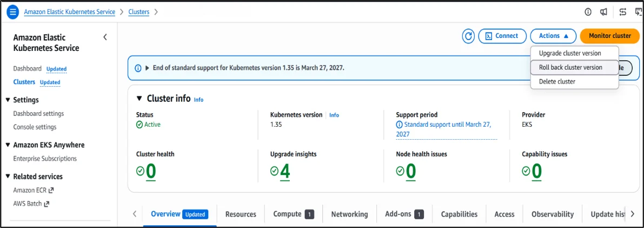Select Upgrade cluster version
Image resolution: width=644 pixels, height=228 pixels.
click(574, 53)
